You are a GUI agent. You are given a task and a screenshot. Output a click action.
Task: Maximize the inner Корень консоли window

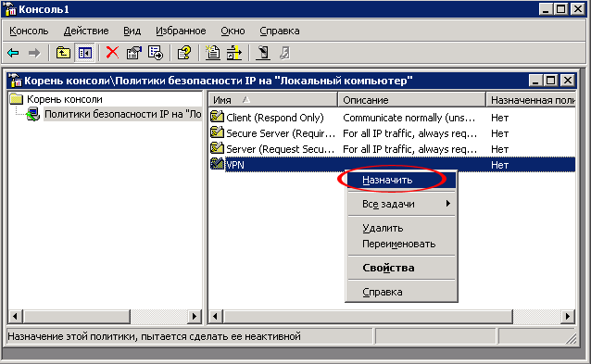coord(550,81)
